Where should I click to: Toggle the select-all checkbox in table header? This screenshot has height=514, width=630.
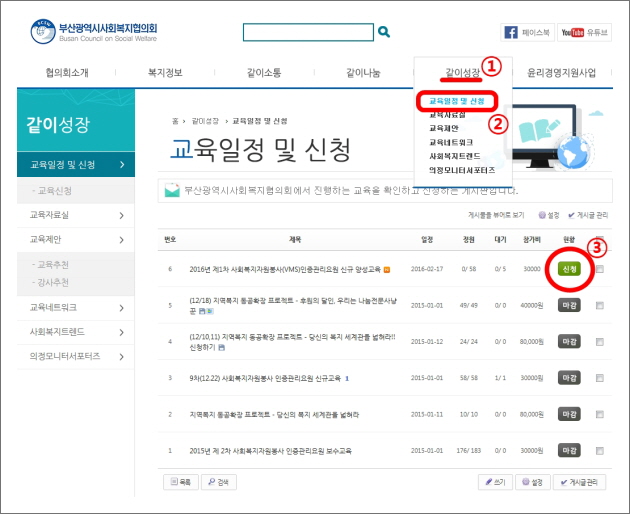tap(600, 238)
